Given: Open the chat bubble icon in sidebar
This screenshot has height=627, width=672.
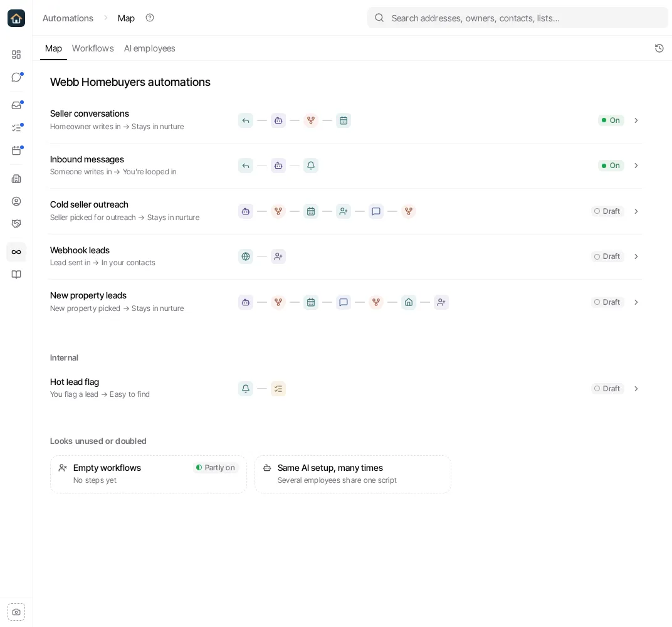Looking at the screenshot, I should point(16,77).
